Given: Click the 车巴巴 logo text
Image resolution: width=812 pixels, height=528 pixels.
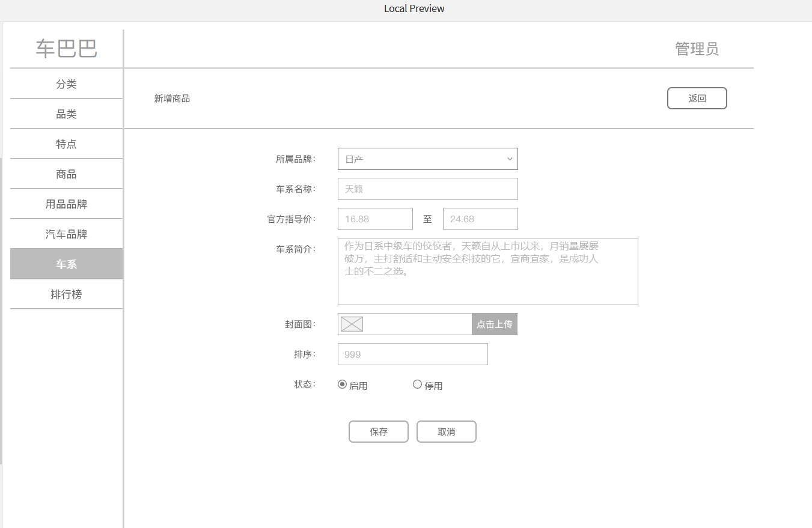Looking at the screenshot, I should [x=66, y=49].
